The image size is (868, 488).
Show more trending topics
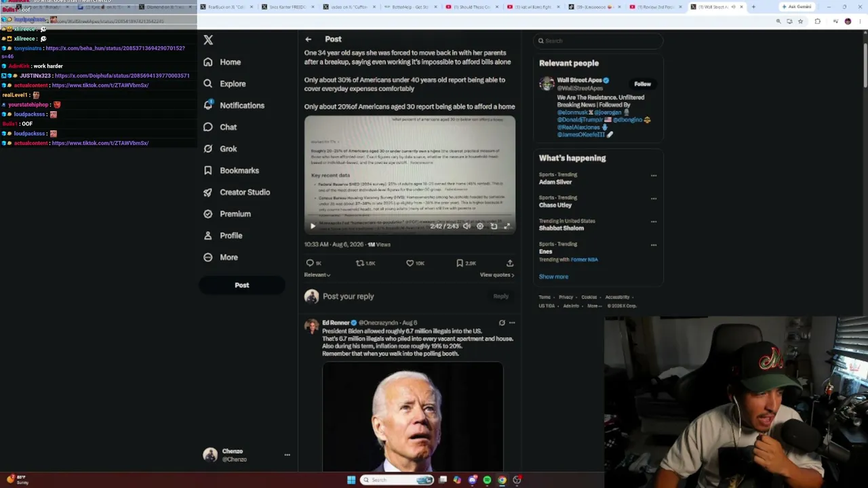[x=553, y=277]
